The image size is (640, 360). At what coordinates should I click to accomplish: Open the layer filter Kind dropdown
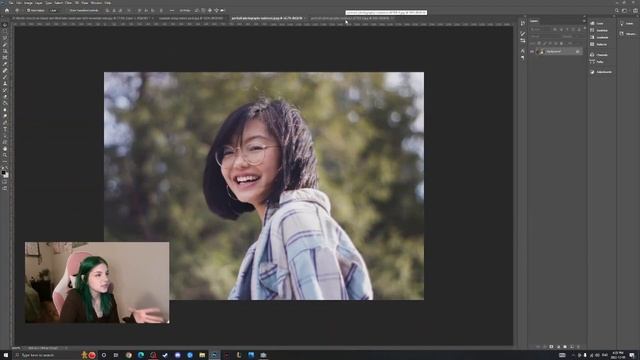(x=540, y=29)
